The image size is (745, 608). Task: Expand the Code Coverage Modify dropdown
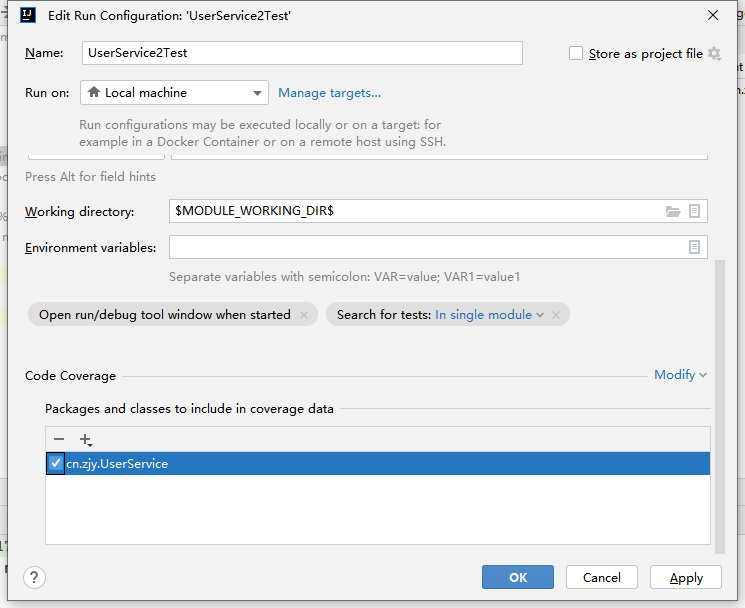tap(680, 375)
